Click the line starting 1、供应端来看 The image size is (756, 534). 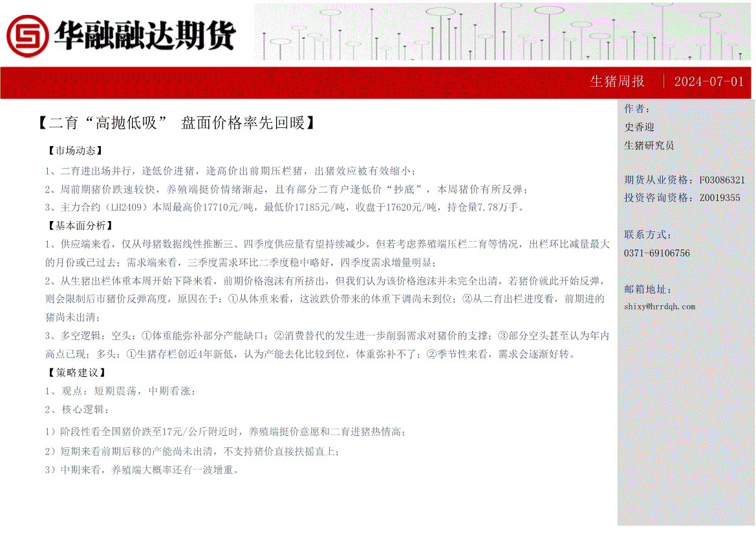[x=327, y=244]
